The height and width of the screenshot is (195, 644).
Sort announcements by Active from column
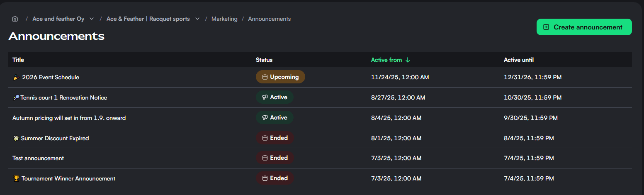point(386,60)
